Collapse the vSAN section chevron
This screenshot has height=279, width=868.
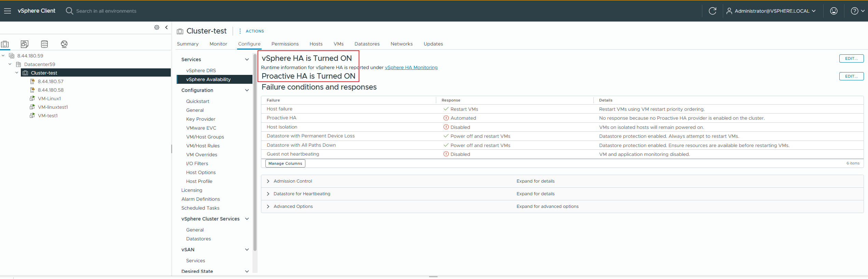247,250
